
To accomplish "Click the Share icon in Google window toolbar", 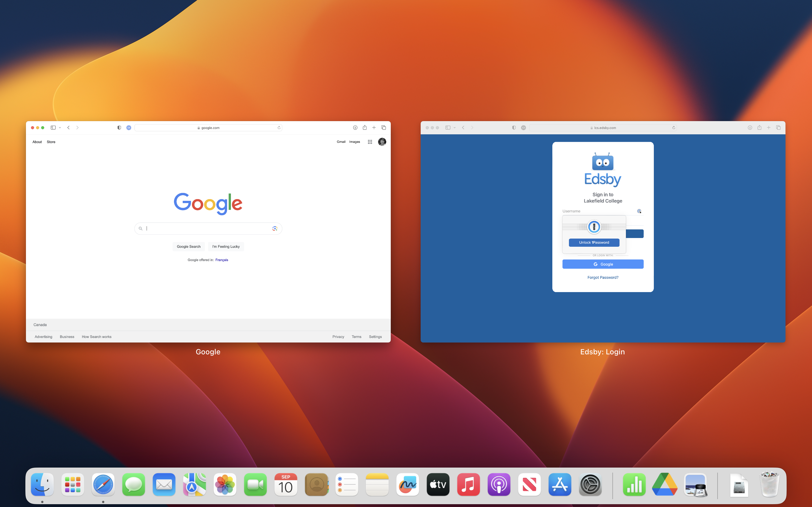I will 364,128.
